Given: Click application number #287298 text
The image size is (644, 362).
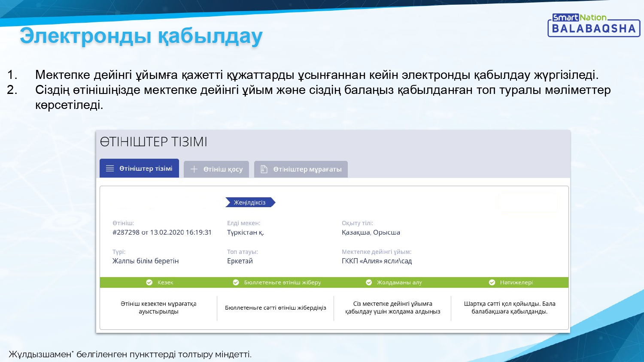Looking at the screenshot, I should click(126, 232).
